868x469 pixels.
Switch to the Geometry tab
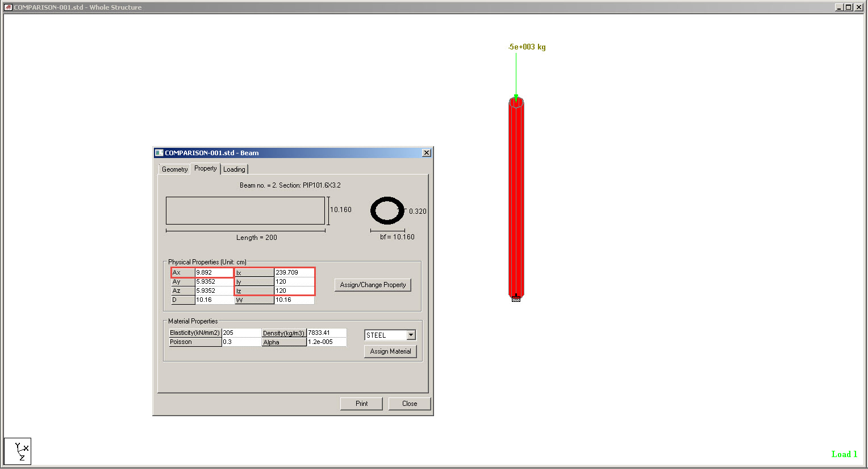tap(174, 169)
